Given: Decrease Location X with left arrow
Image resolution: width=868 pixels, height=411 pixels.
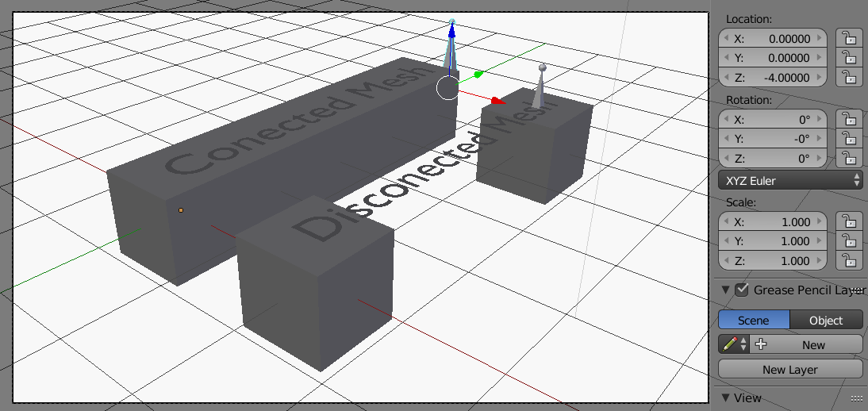Looking at the screenshot, I should click(726, 39).
